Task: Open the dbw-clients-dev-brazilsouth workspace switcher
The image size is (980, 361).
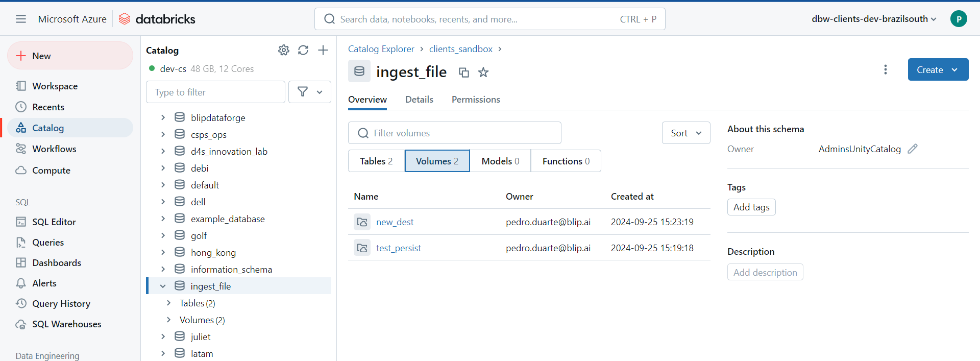Action: (874, 19)
